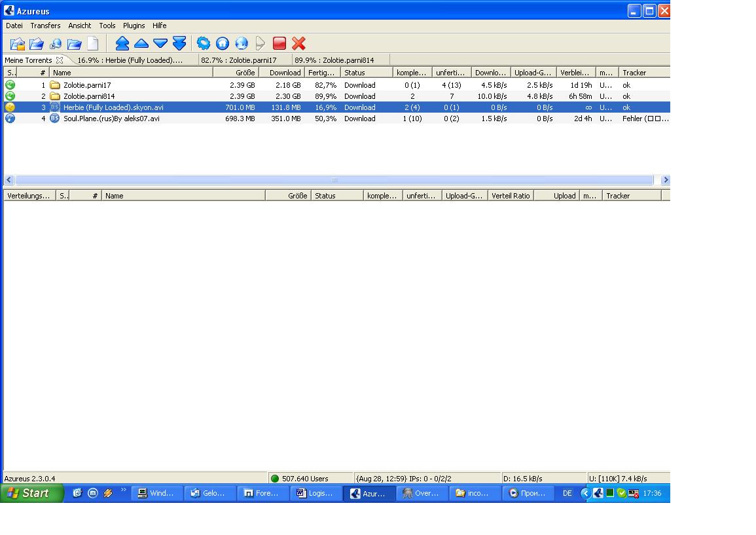The width and height of the screenshot is (756, 535).
Task: Select Herbie (Fully Loaded).skyon.avi row
Action: (336, 107)
